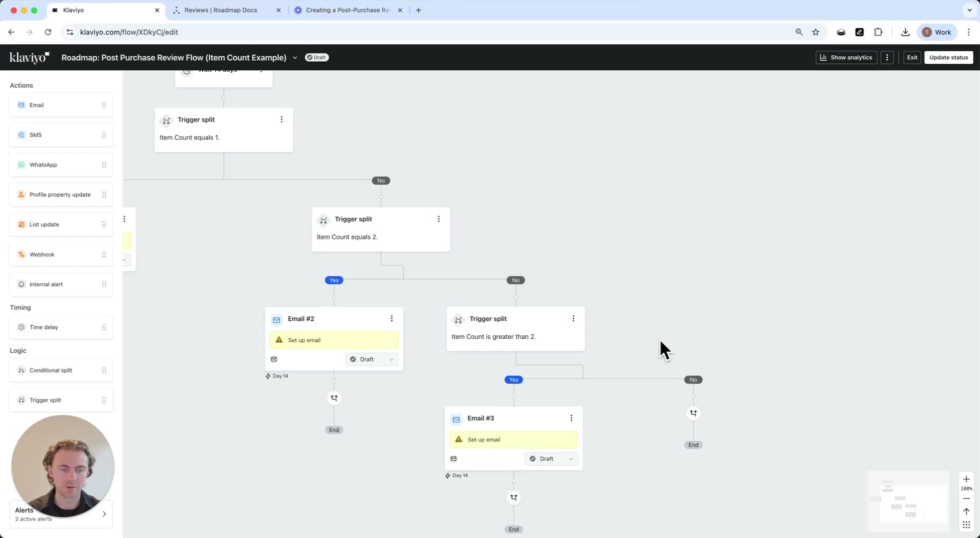
Task: Open the kebab menu on Item Count equals 2
Action: pyautogui.click(x=439, y=219)
